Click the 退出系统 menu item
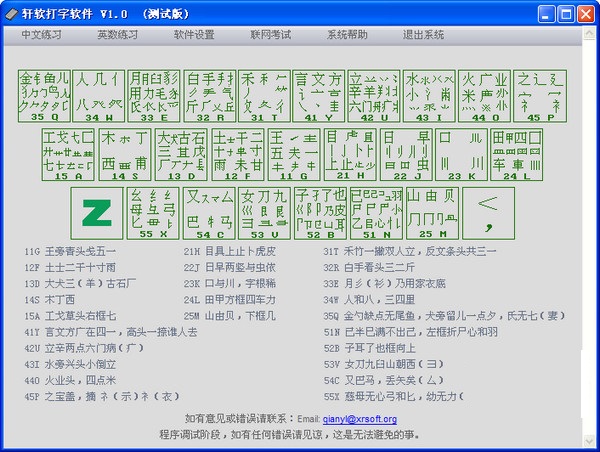The height and width of the screenshot is (452, 600). 423,35
